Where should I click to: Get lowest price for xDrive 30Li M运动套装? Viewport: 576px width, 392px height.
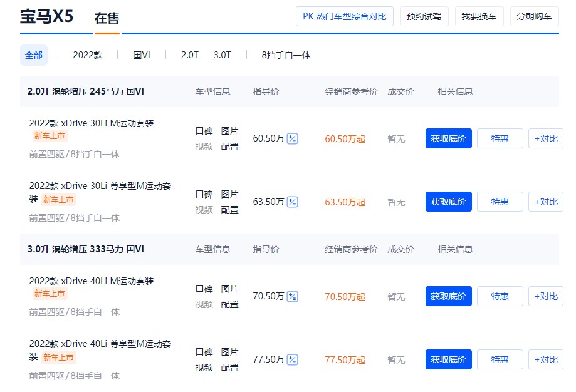point(449,138)
